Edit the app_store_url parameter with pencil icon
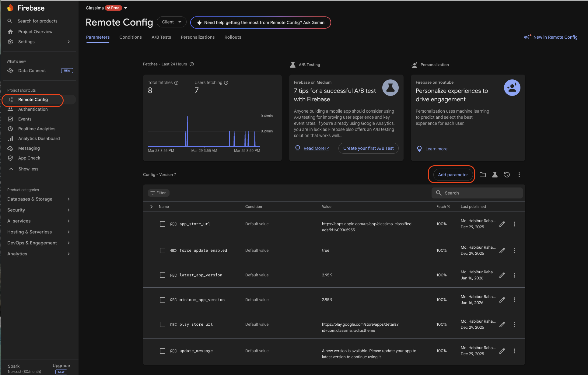Screen dimensions: 588x375 pos(502,224)
